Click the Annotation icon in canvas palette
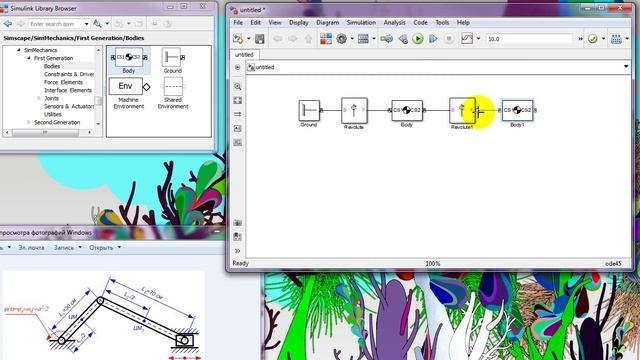 [238, 128]
